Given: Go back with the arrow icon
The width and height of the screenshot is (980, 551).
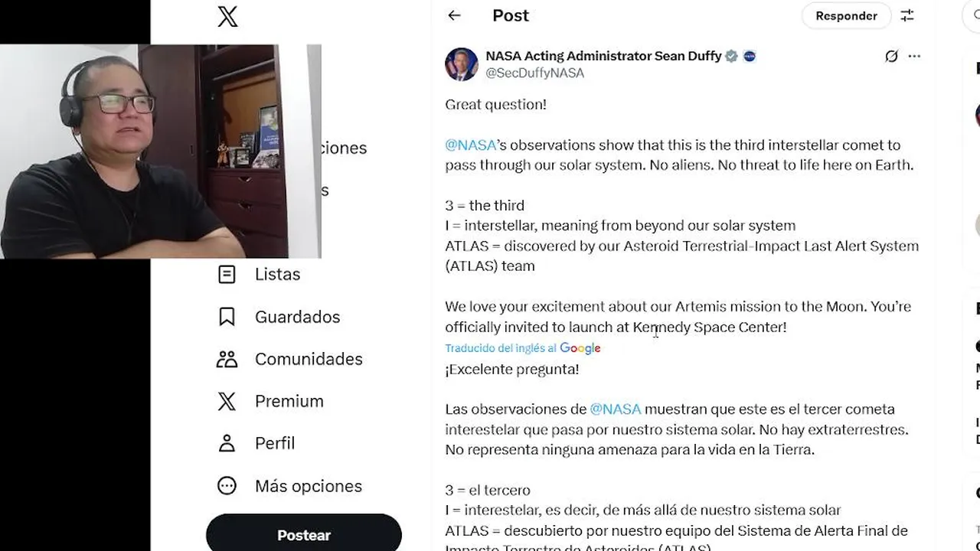Looking at the screenshot, I should click(x=454, y=15).
